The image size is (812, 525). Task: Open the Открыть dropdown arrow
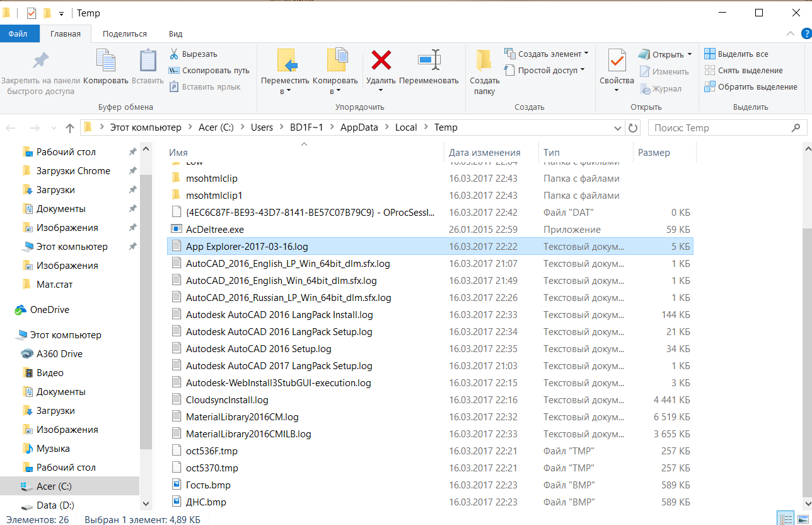(x=690, y=54)
